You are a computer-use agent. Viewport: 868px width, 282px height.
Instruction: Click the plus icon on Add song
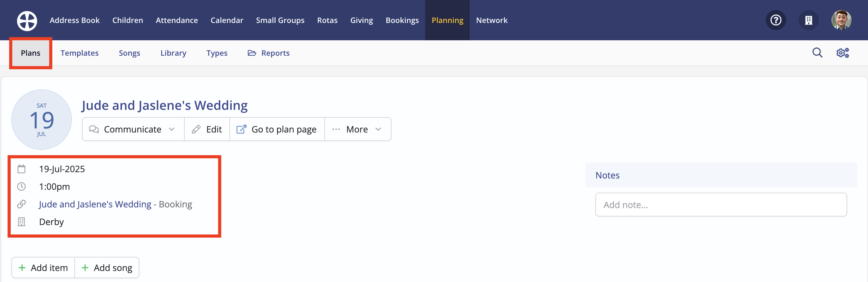coord(85,268)
